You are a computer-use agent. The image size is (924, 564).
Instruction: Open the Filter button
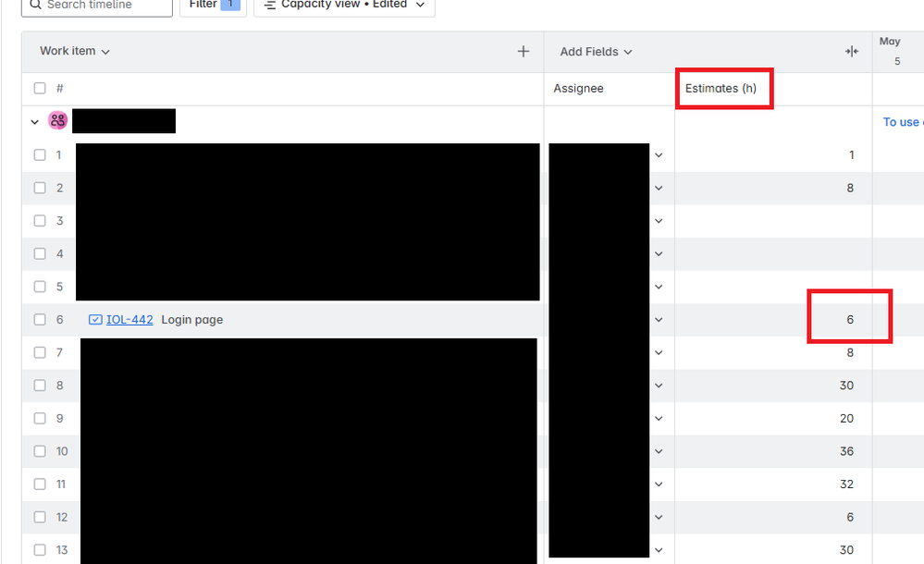(213, 6)
